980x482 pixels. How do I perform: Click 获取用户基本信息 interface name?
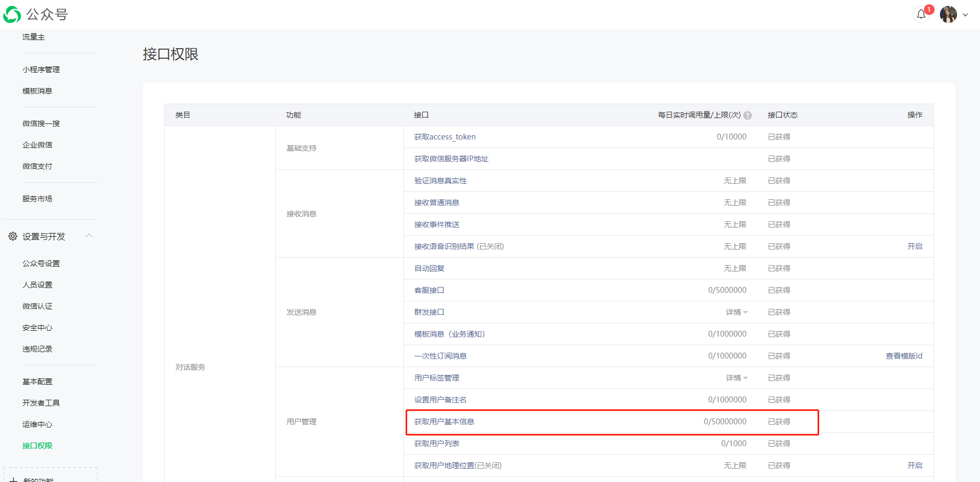444,422
